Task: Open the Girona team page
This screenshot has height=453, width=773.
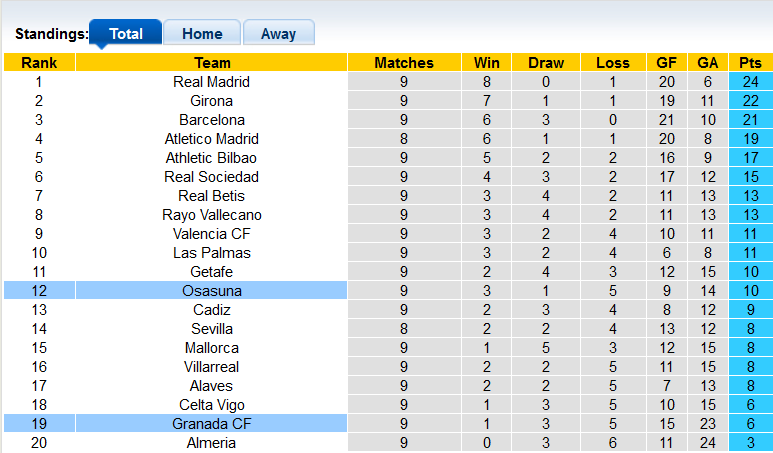Action: 211,101
